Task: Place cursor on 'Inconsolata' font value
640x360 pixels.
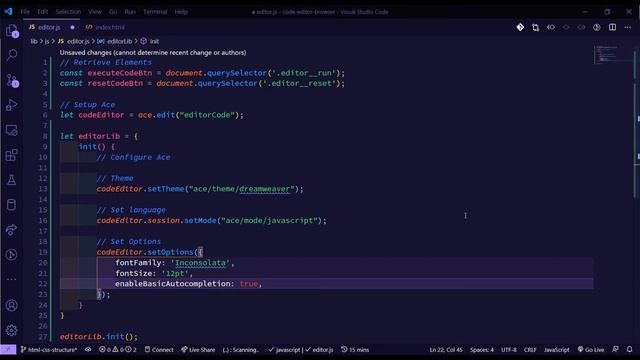Action: 200,263
